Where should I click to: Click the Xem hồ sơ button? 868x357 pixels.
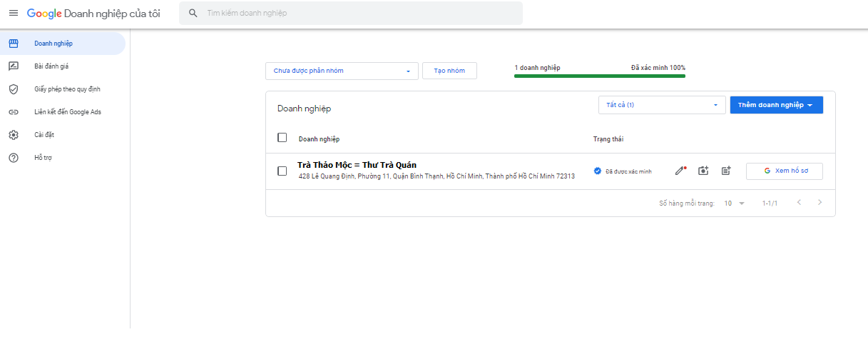click(x=785, y=171)
